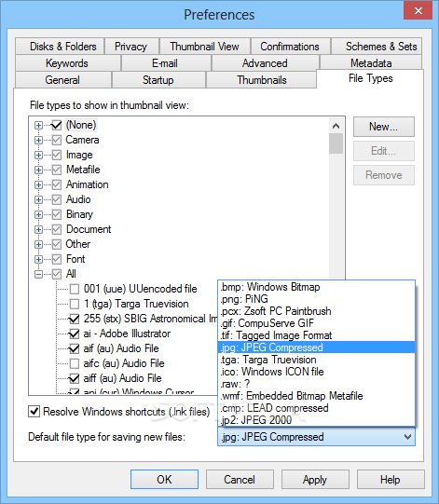Toggle the Audio category checkbox

coord(57,199)
